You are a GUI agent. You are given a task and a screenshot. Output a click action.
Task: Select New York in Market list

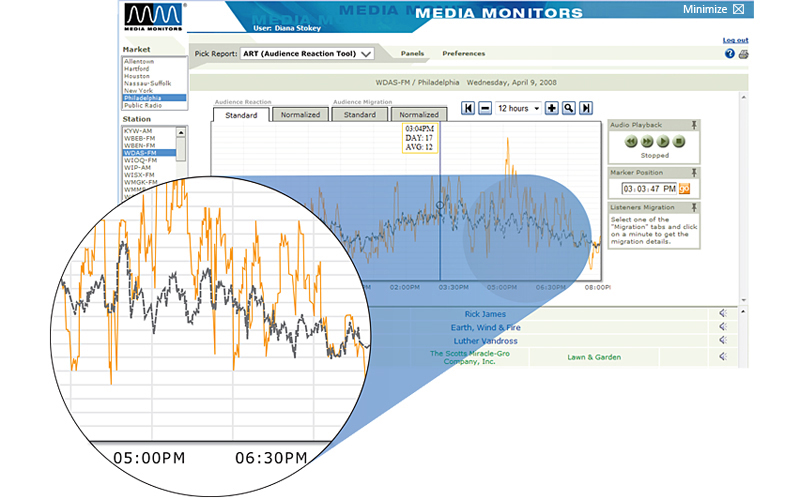[140, 90]
